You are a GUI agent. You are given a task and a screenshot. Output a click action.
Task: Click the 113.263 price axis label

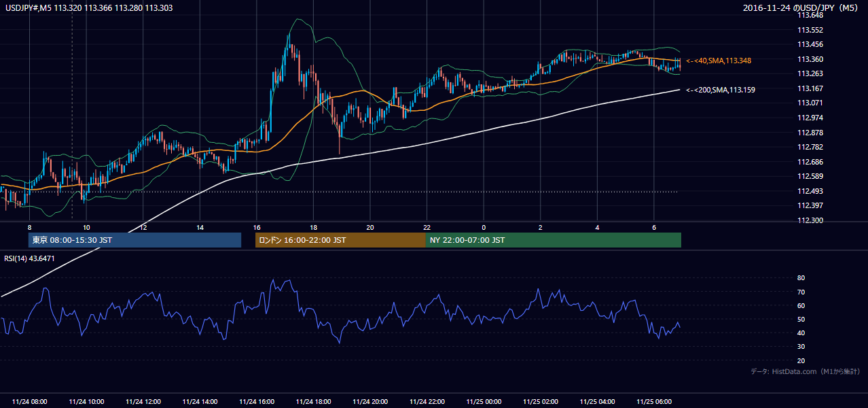810,73
